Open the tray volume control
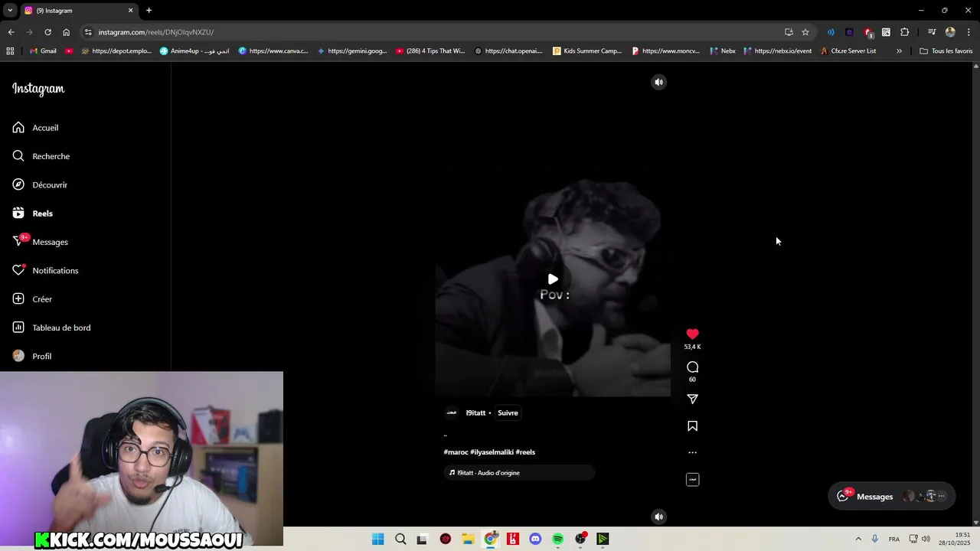This screenshot has height=551, width=980. point(926,539)
